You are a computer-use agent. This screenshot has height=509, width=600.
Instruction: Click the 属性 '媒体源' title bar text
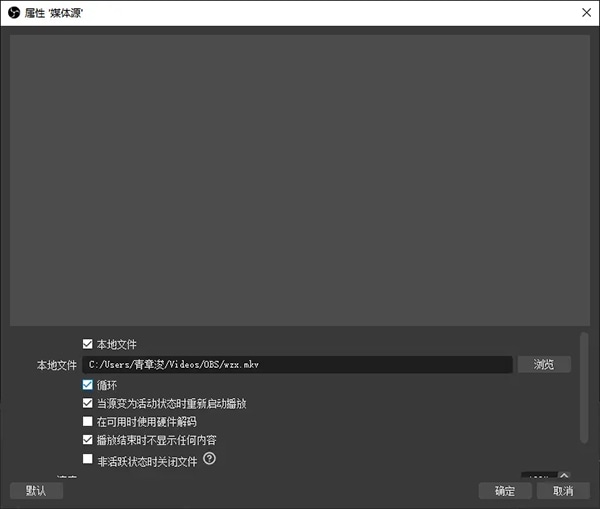(54, 13)
